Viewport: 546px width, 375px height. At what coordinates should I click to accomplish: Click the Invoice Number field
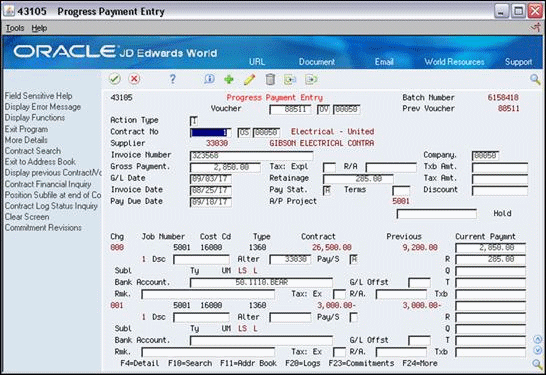251,156
